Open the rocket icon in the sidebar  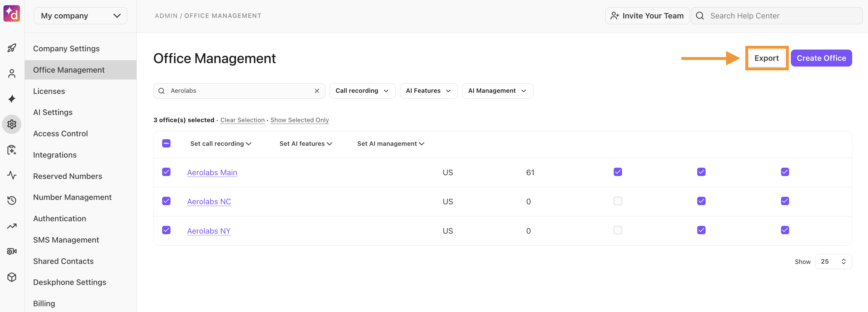[12, 48]
